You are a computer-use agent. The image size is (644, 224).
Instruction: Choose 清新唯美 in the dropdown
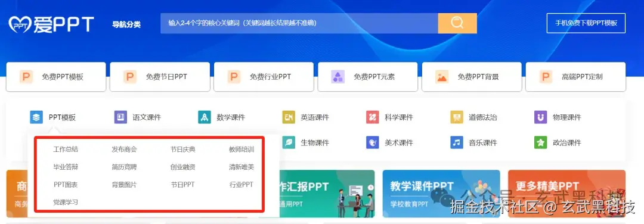(241, 167)
